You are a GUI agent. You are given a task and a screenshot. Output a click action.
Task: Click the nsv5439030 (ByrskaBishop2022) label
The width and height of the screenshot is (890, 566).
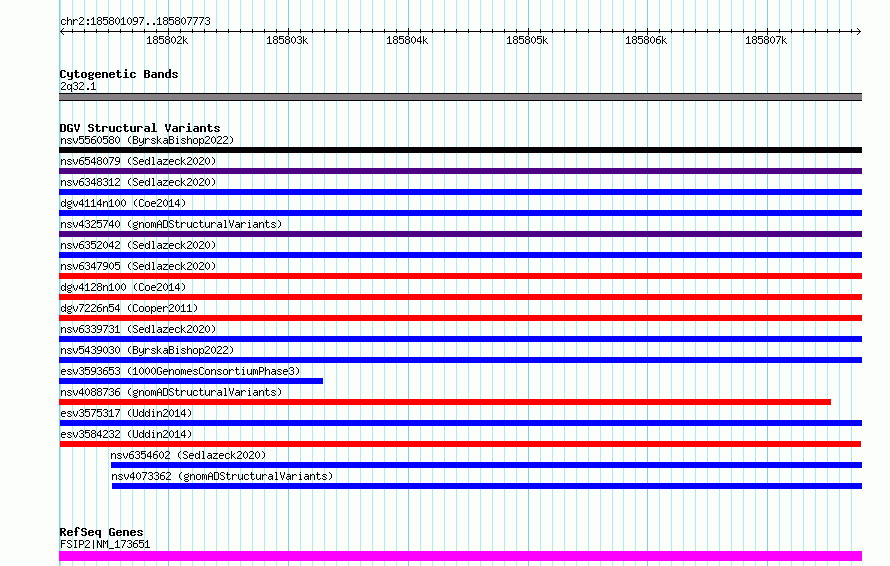tap(147, 350)
